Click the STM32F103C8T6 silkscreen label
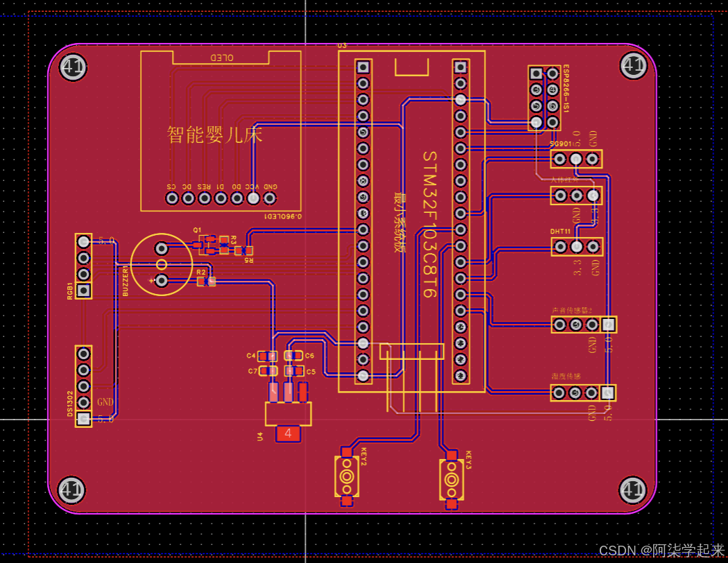The height and width of the screenshot is (563, 728). [x=430, y=224]
